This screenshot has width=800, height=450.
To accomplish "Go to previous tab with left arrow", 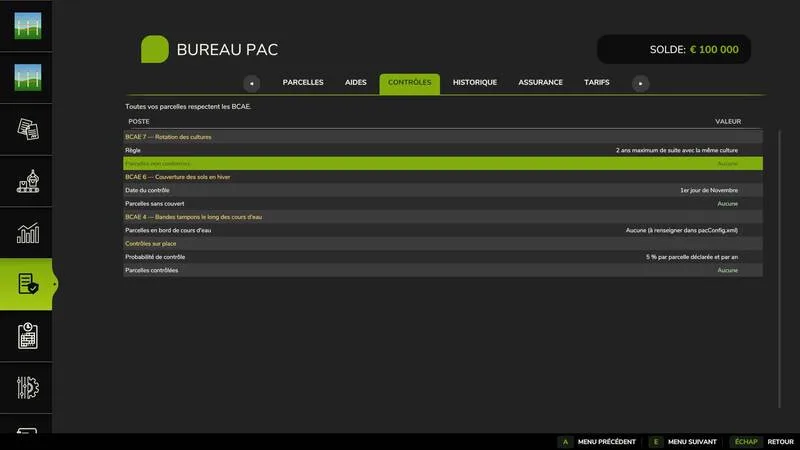I will pyautogui.click(x=252, y=83).
